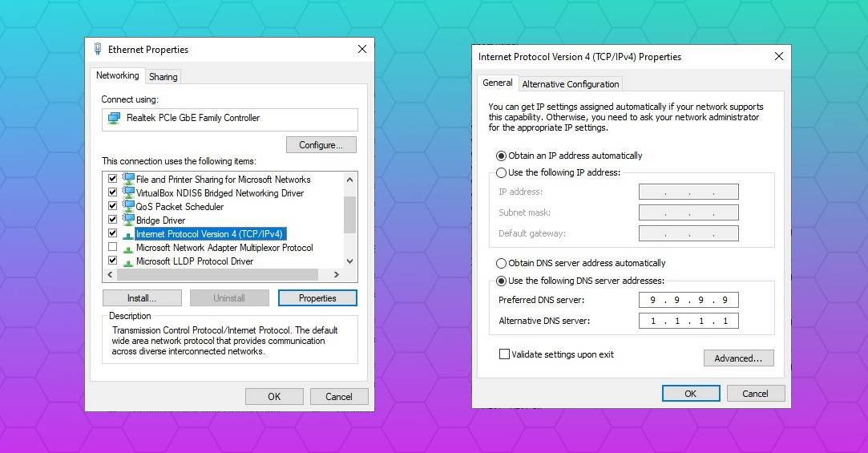Image resolution: width=868 pixels, height=453 pixels.
Task: Open Advanced... TCP/IP settings
Action: [x=738, y=358]
